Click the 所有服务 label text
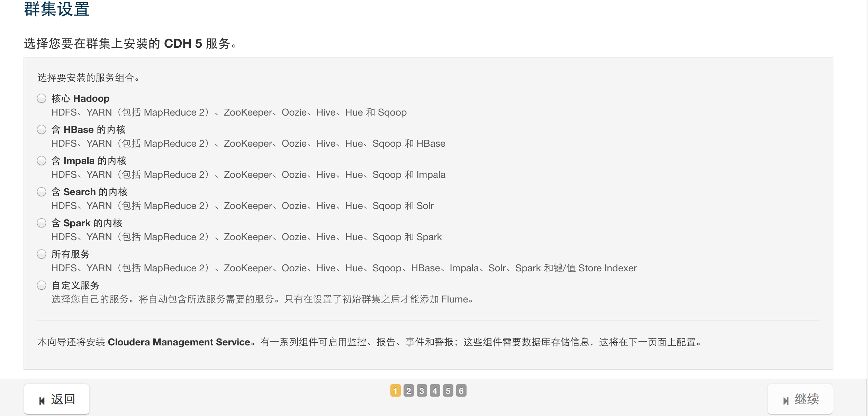The image size is (868, 416). coord(71,254)
